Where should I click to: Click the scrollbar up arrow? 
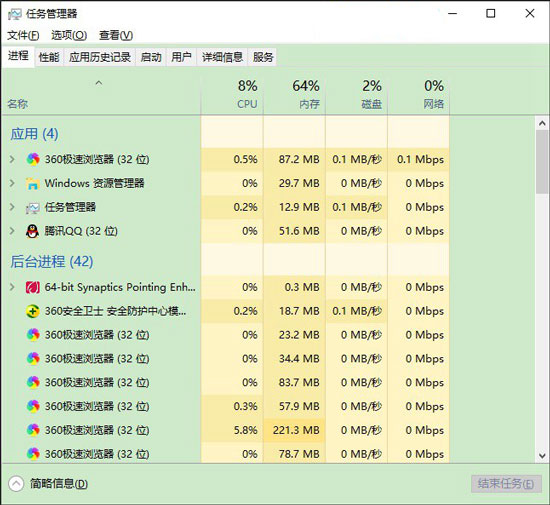[x=542, y=123]
